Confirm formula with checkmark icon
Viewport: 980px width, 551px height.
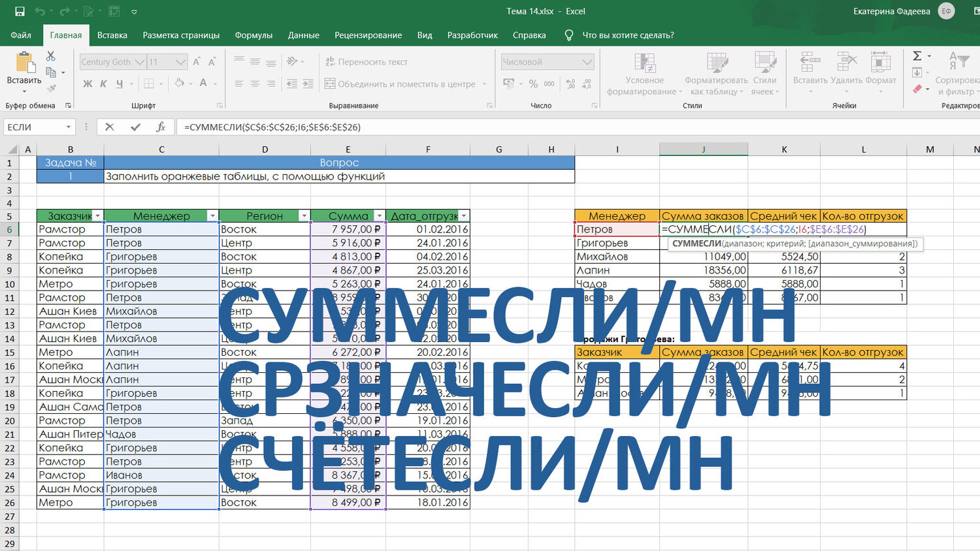click(135, 127)
